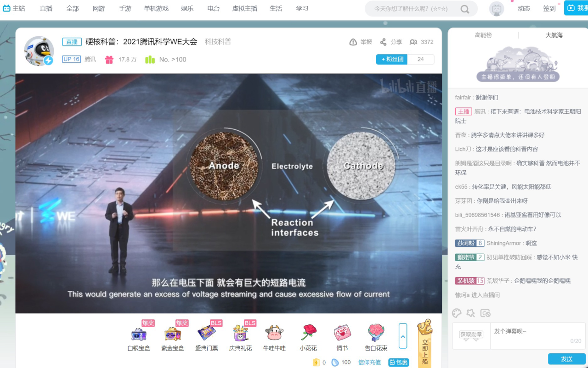This screenshot has height=368, width=588.
Task: Click the 立即上船 banner
Action: pyautogui.click(x=424, y=343)
